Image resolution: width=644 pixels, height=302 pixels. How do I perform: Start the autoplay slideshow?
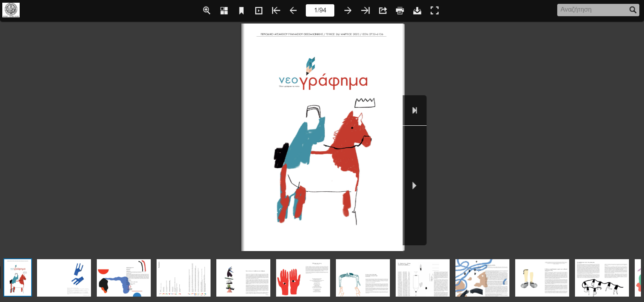click(x=259, y=10)
